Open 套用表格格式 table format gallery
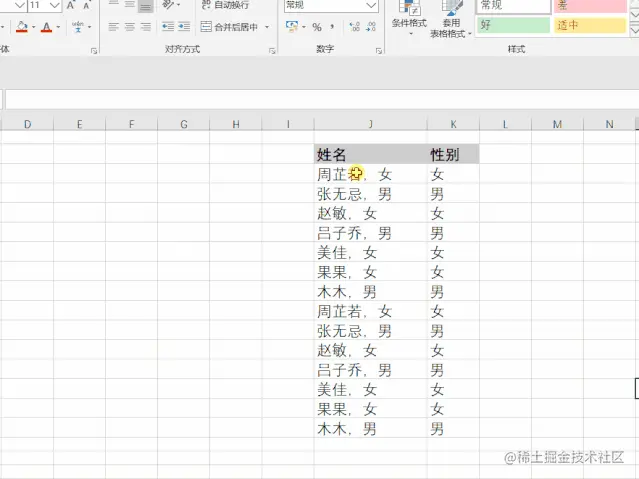The image size is (639, 479). (451, 19)
